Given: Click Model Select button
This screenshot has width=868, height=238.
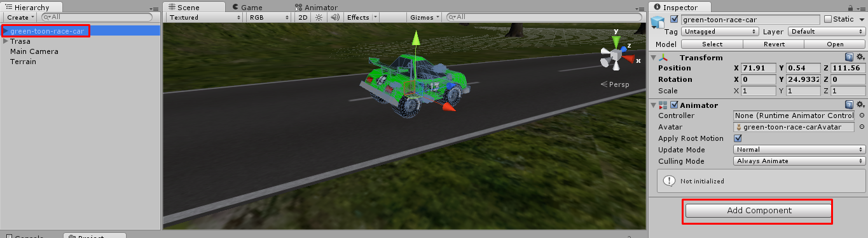Looking at the screenshot, I should click(712, 44).
